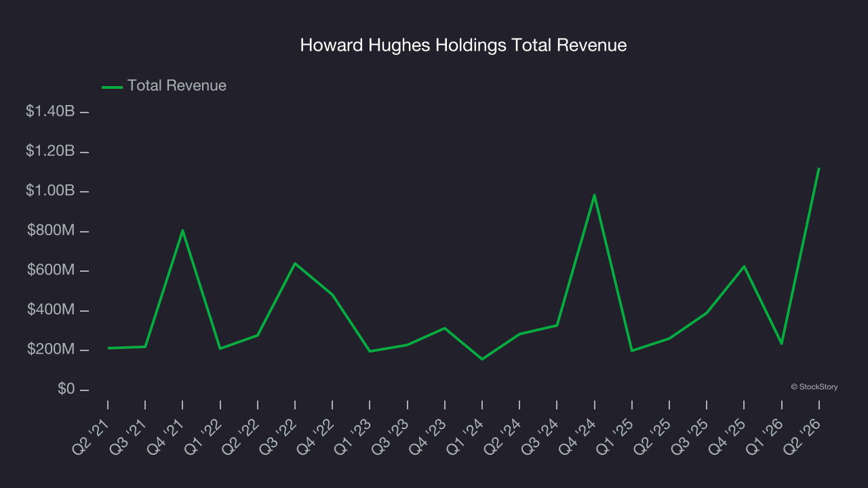Select the $1.20B y-axis label
Viewport: 868px width, 488px height.
(50, 151)
